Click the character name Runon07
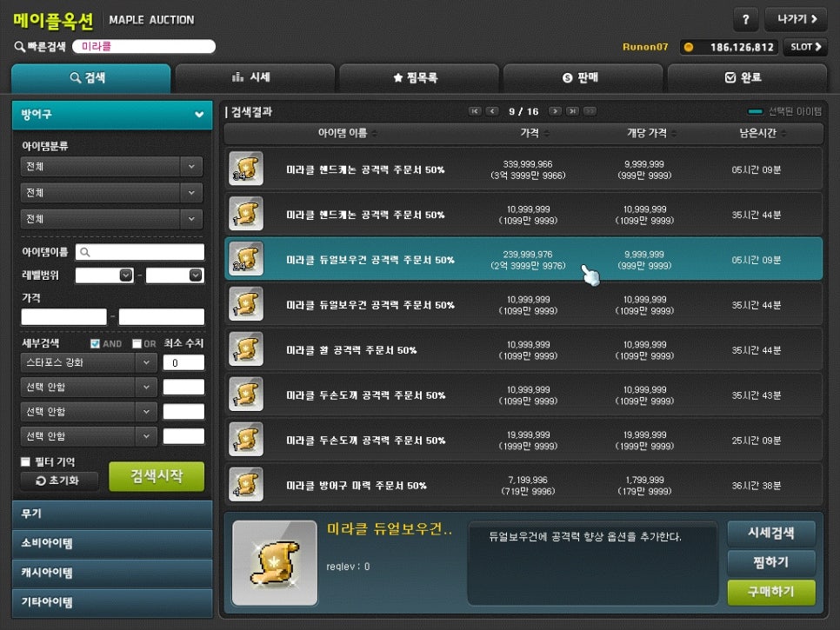The height and width of the screenshot is (630, 840). (645, 47)
